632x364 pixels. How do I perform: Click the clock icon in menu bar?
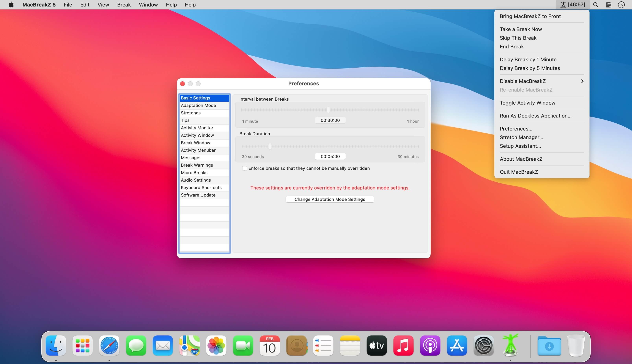622,5
